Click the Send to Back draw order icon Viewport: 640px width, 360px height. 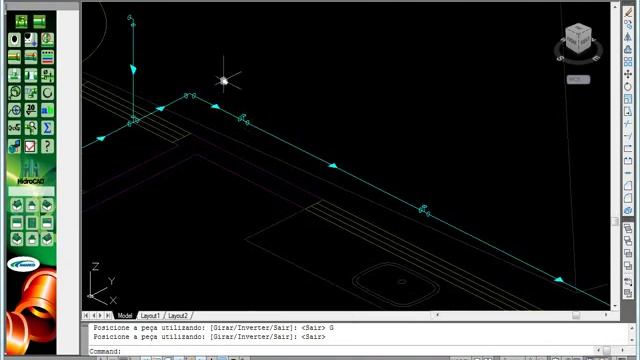628,241
